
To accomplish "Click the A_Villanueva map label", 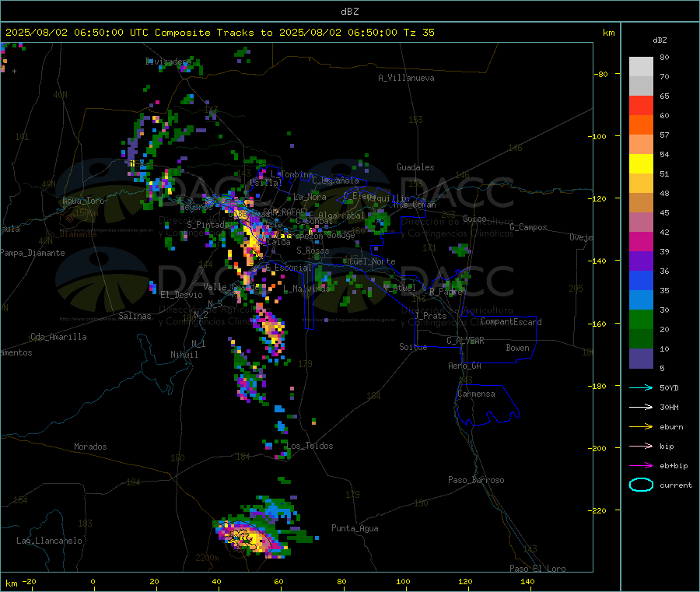I will click(406, 78).
